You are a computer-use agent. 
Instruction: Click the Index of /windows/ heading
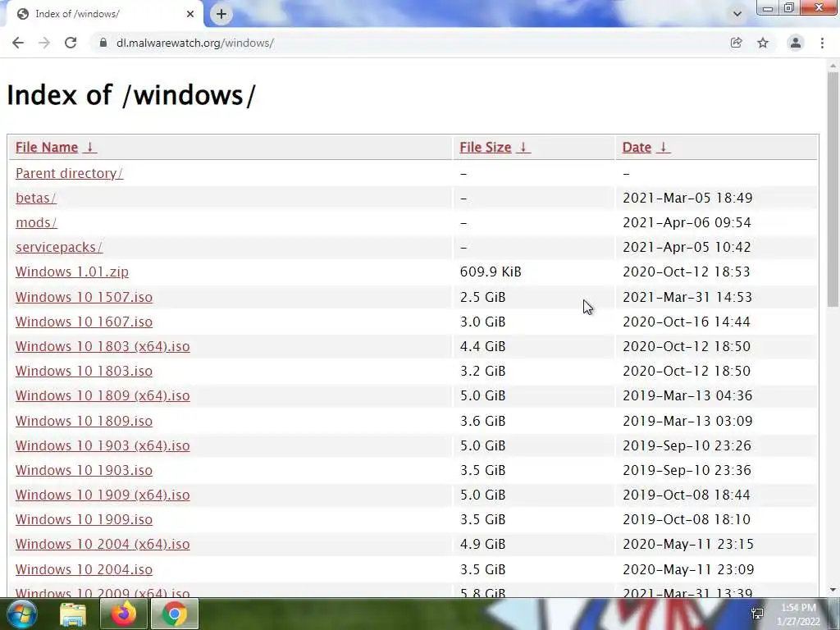[x=131, y=95]
